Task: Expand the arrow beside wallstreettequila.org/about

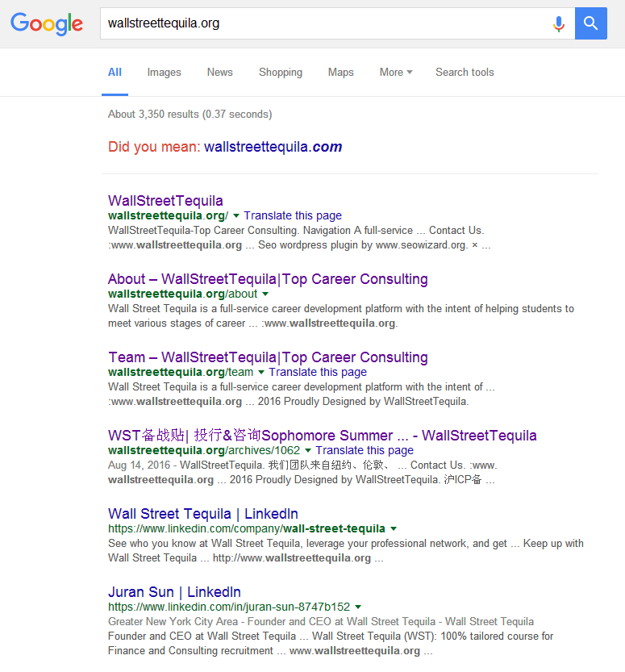Action: (x=265, y=294)
